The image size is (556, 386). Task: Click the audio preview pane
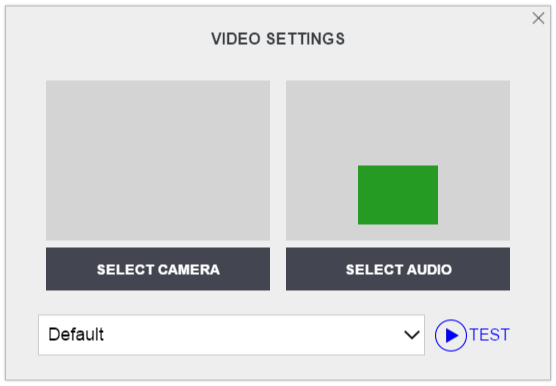398,160
